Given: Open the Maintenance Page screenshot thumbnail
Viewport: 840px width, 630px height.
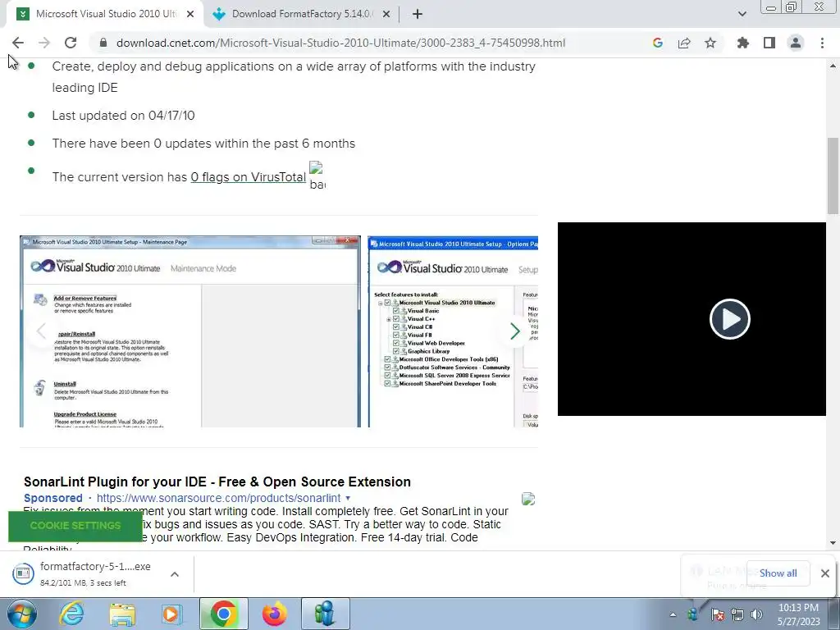Looking at the screenshot, I should point(190,331).
